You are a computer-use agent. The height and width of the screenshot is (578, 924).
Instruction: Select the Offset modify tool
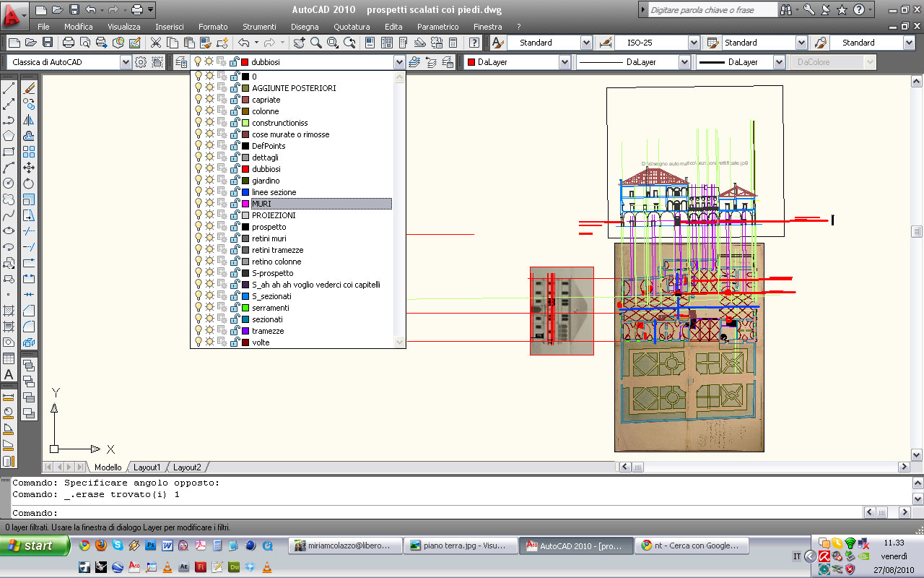(x=29, y=136)
